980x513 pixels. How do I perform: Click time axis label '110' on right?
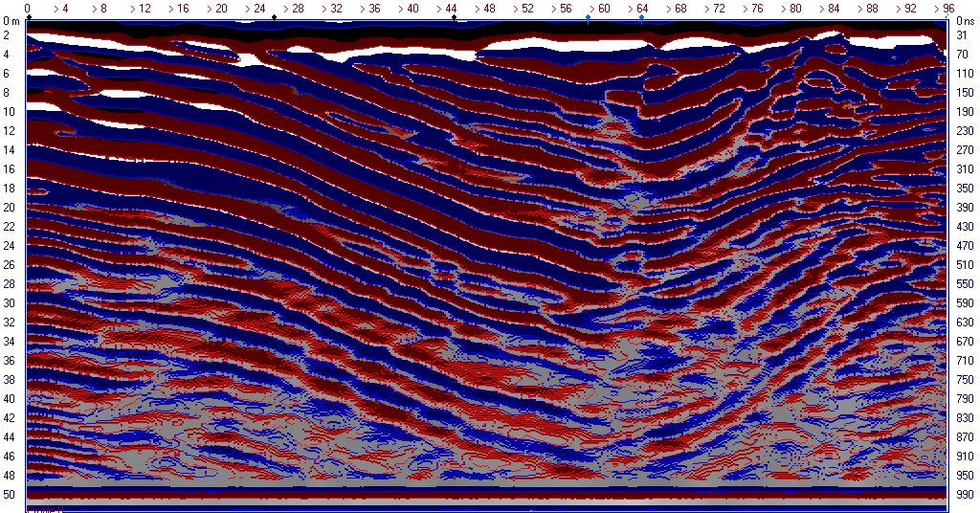coord(965,74)
